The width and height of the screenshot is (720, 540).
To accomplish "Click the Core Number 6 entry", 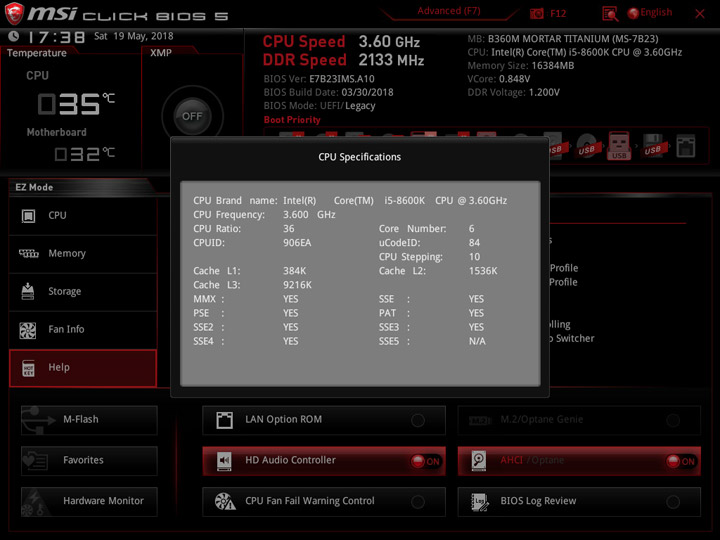I will click(427, 229).
